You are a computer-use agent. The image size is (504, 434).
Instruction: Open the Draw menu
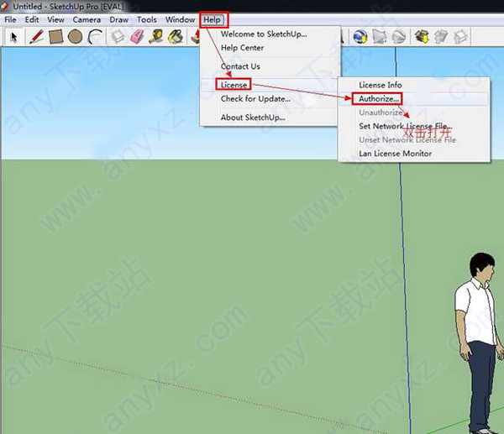118,19
